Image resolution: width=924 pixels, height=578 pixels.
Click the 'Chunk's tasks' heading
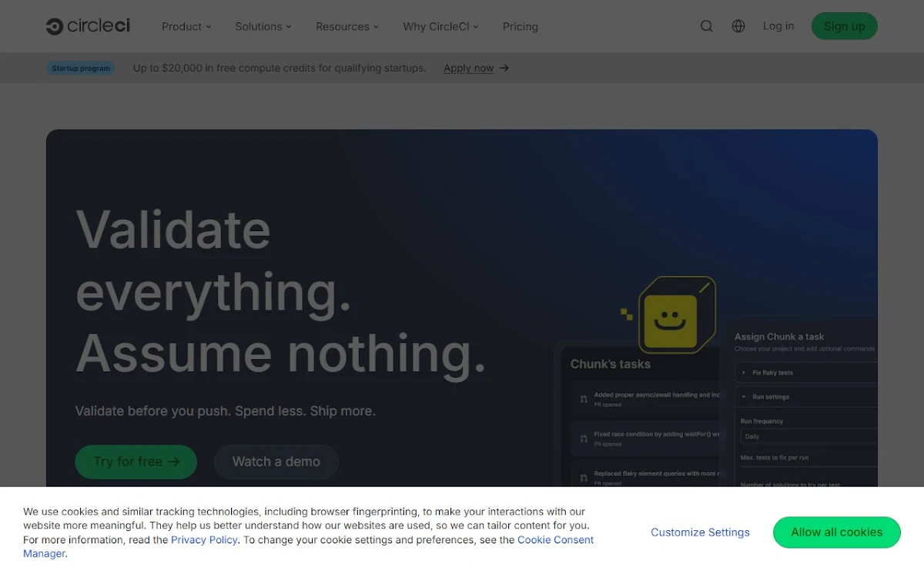[x=611, y=364]
